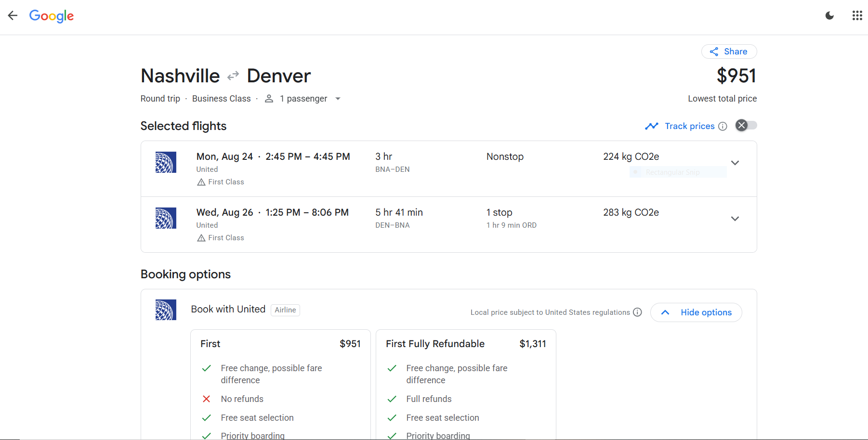Click the Track prices link
This screenshot has height=440, width=868.
point(690,126)
